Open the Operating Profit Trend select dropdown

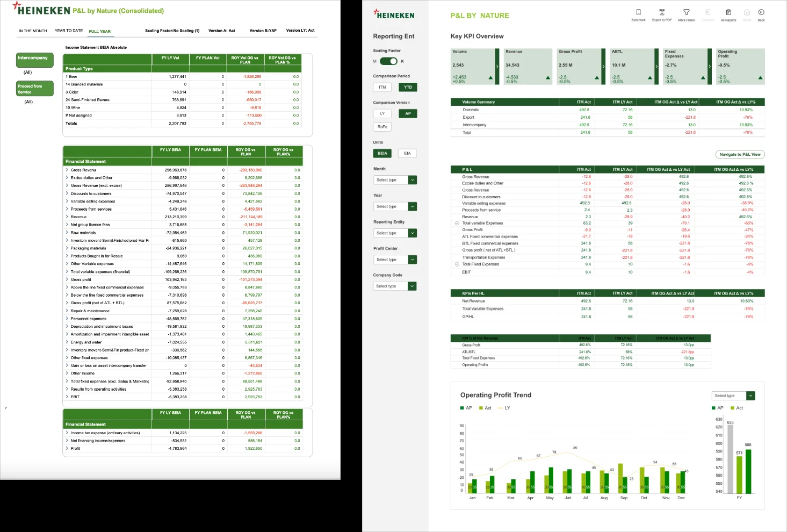click(x=733, y=396)
